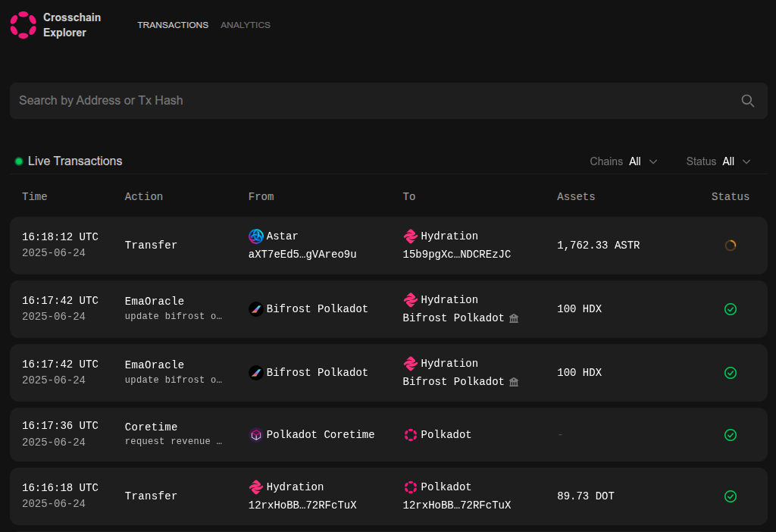The width and height of the screenshot is (776, 532).
Task: Click the To column header
Action: (x=408, y=196)
